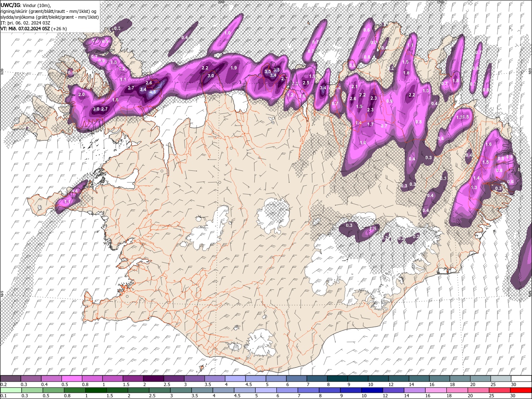Pick the red-pink 25–30 rain scale swatch

pos(500,390)
